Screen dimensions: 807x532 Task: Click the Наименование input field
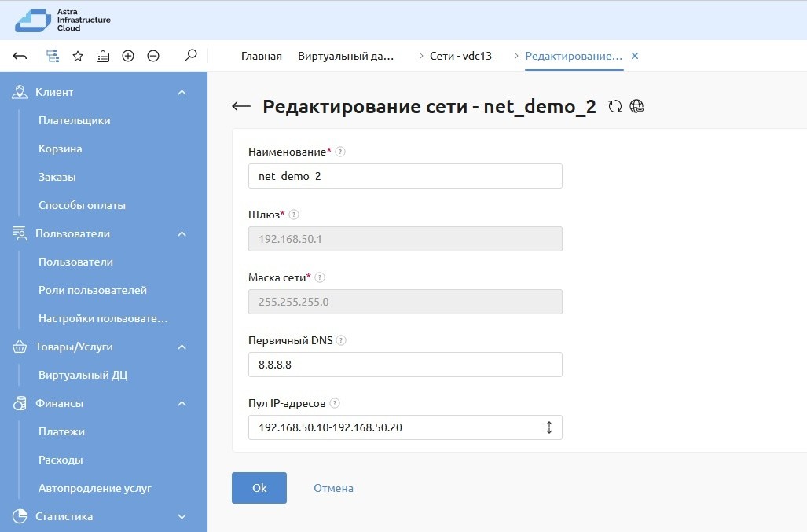pyautogui.click(x=405, y=176)
